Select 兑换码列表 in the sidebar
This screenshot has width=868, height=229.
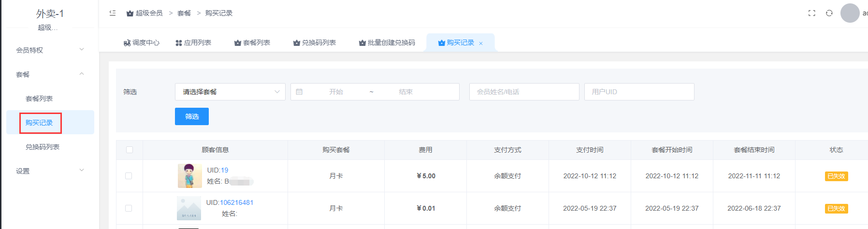pos(43,147)
